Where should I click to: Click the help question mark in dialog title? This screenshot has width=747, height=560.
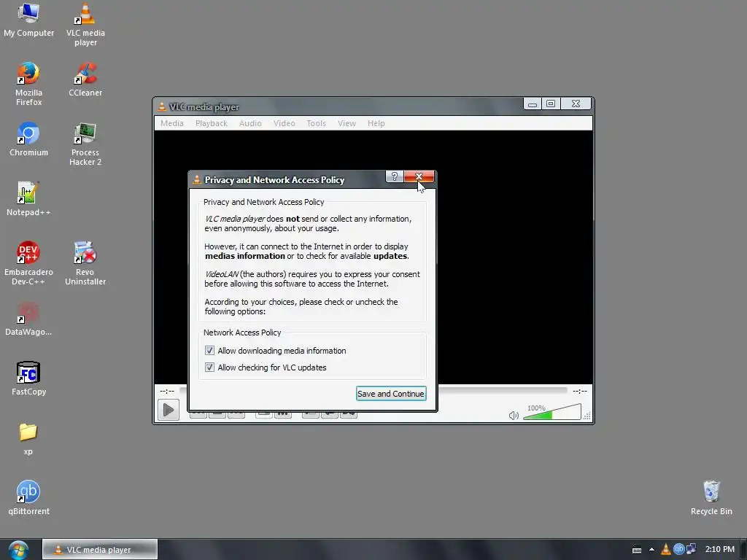click(x=395, y=176)
